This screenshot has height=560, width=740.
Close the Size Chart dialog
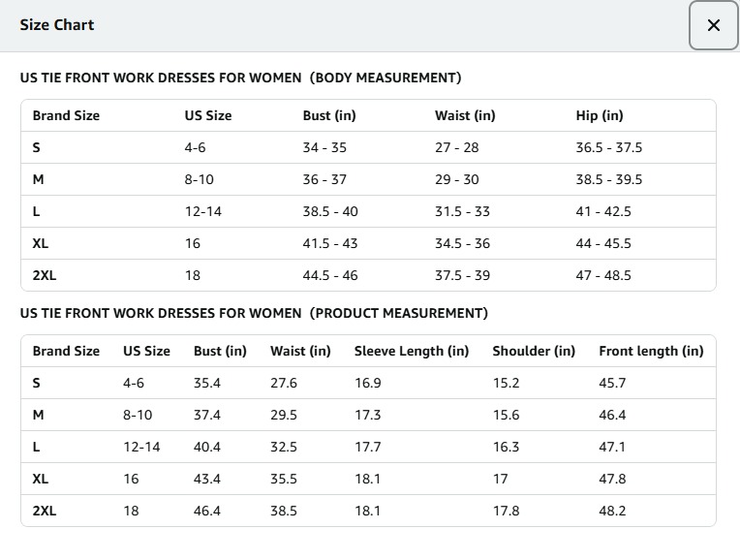click(714, 26)
